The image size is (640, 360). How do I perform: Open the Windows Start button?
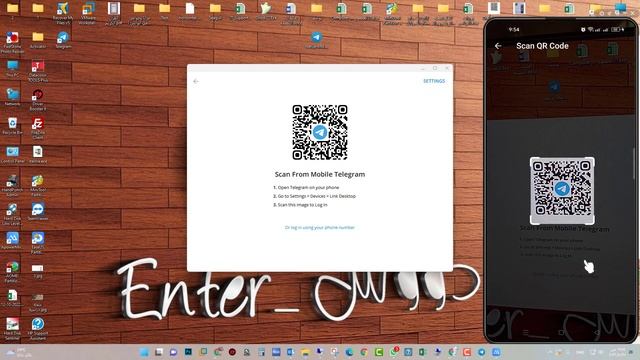point(144,352)
